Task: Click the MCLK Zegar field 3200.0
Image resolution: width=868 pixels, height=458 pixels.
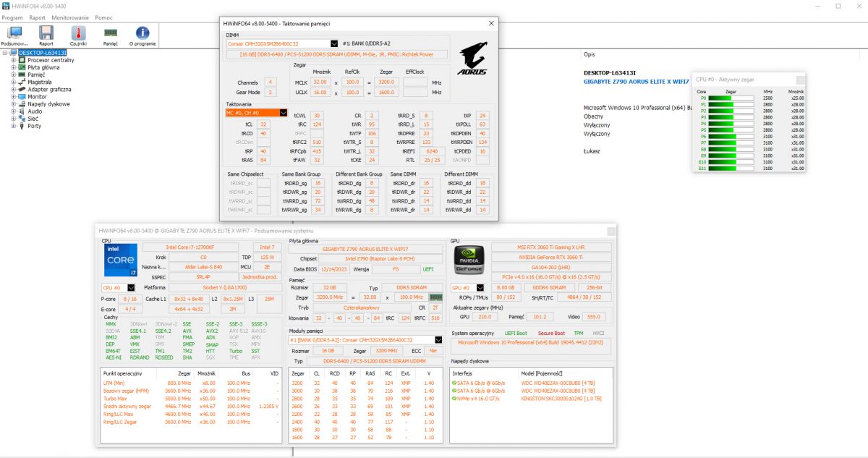Action: tap(386, 82)
